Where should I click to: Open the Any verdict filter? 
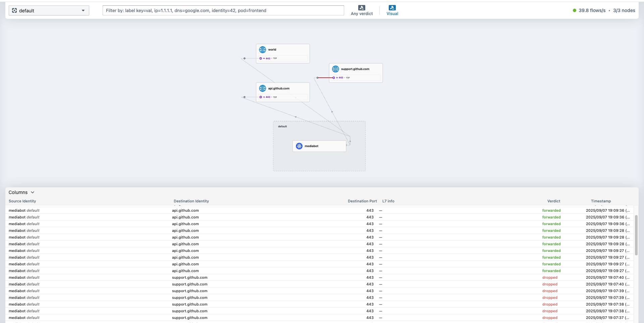pos(362,10)
